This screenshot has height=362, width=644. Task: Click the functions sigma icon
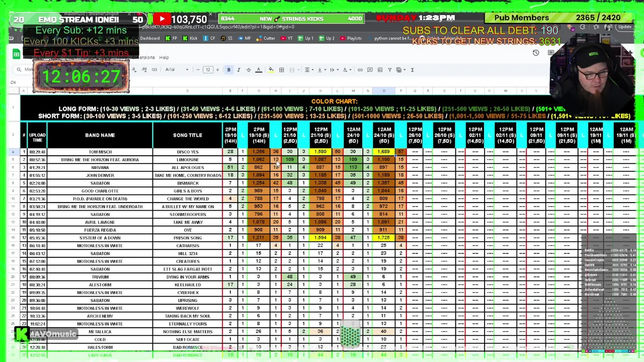click(x=412, y=70)
